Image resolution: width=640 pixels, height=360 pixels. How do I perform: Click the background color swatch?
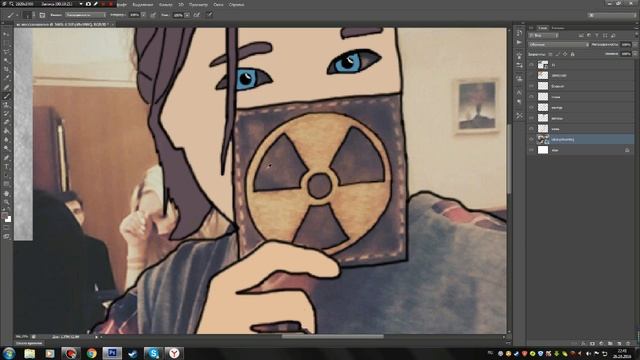(x=8, y=219)
